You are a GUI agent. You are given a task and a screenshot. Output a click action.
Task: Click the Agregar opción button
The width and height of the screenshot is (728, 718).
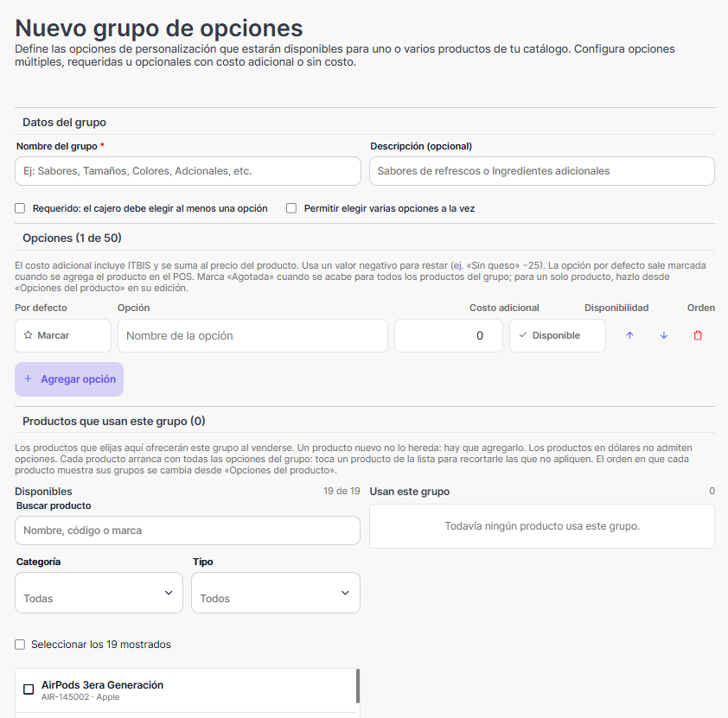pyautogui.click(x=69, y=379)
